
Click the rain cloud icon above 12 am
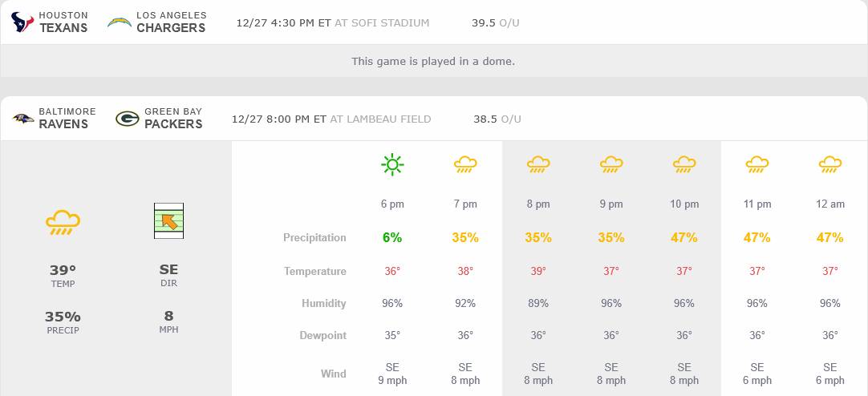tap(830, 165)
